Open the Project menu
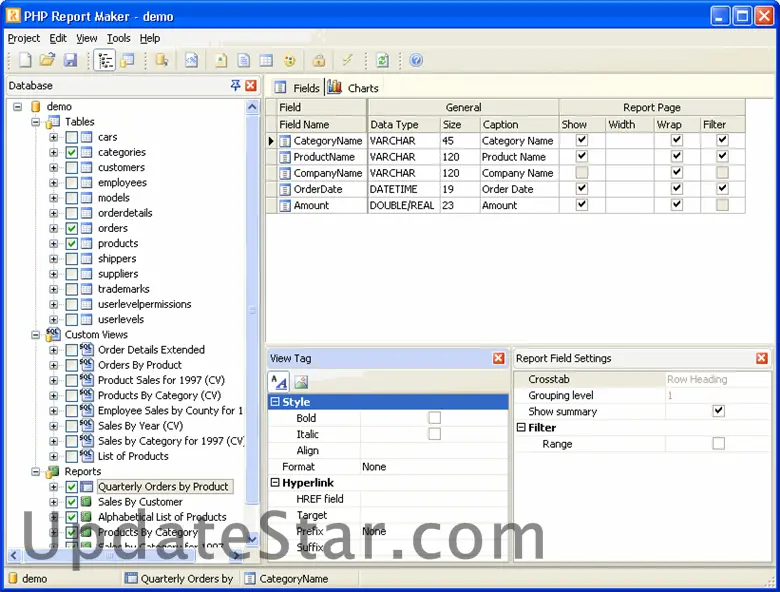Viewport: 780px width, 592px height. (23, 38)
